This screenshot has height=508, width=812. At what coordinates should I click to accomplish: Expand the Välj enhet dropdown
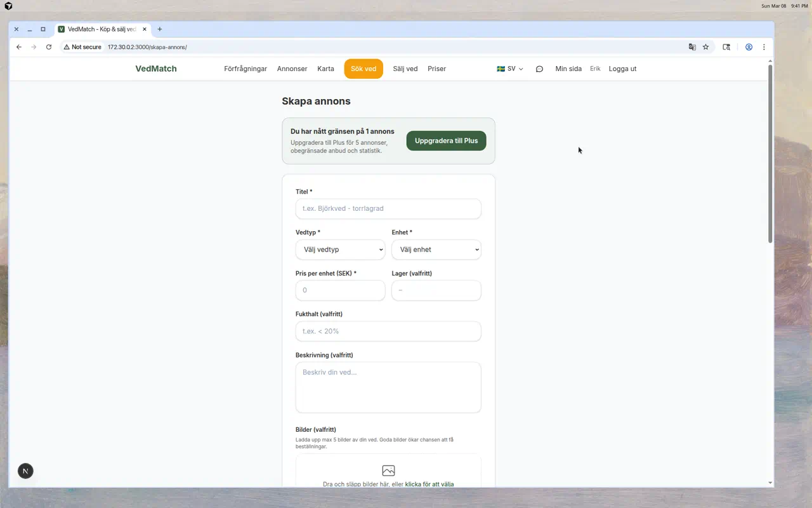(x=436, y=250)
